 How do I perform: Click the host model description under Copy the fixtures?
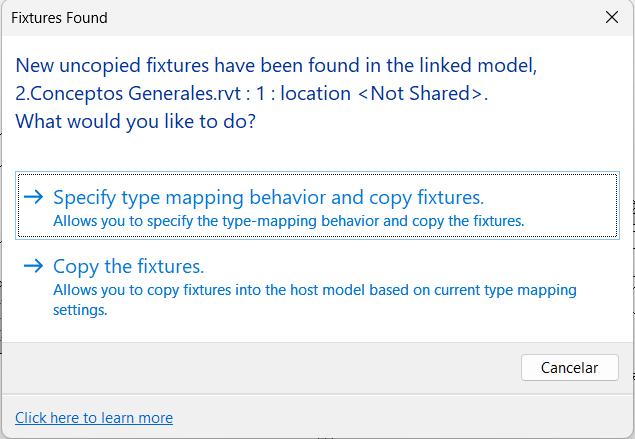click(x=314, y=290)
